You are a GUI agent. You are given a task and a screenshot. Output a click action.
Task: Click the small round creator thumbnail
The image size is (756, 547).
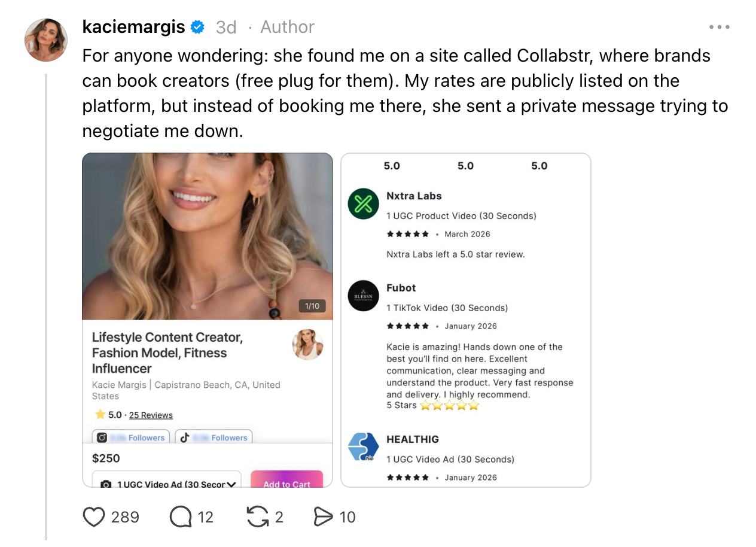pyautogui.click(x=307, y=345)
